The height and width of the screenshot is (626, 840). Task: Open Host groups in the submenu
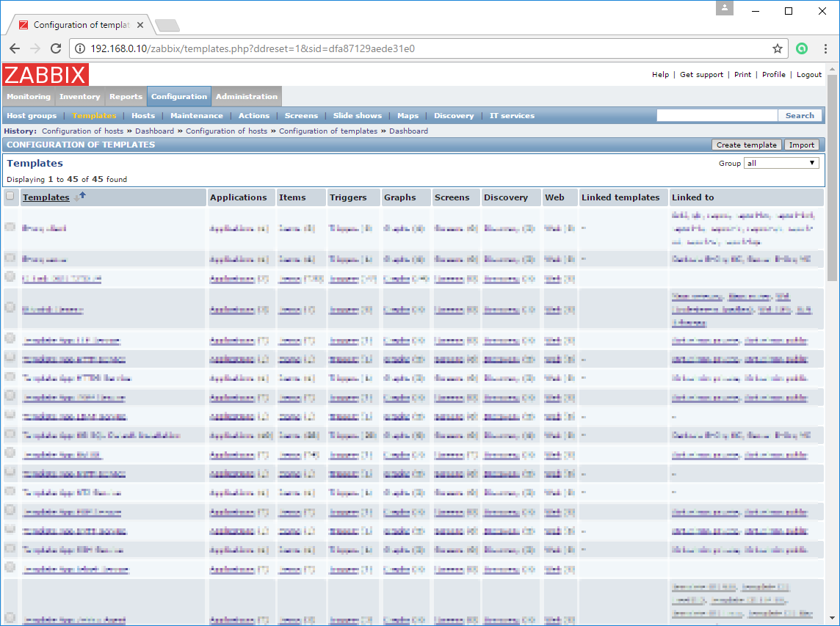click(x=32, y=116)
